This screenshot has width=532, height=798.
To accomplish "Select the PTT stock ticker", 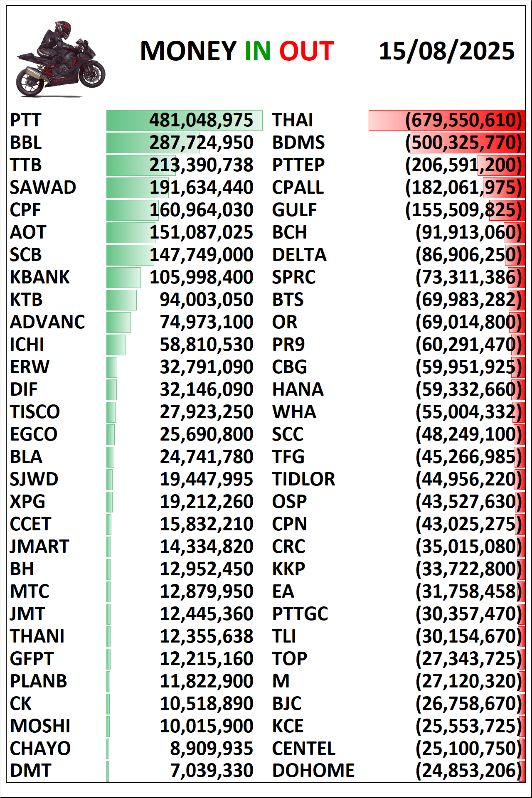I will (26, 120).
